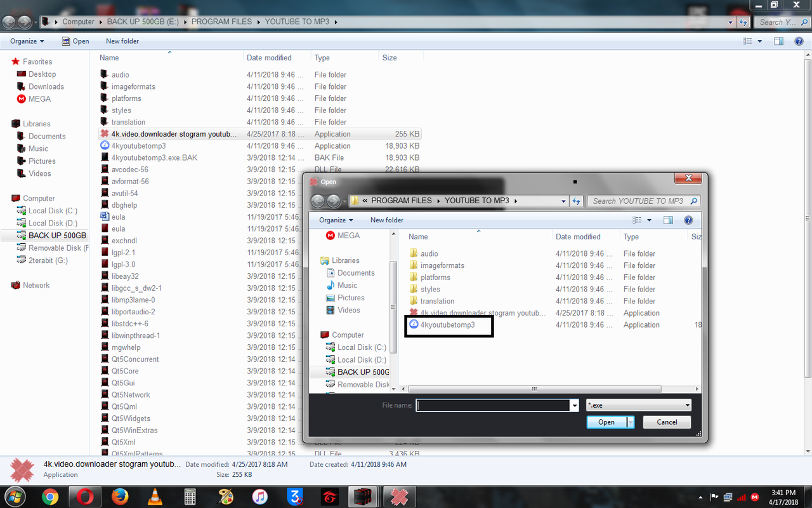Click MEGA icon in system tray
Screen dimensions: 812x508
tap(755, 497)
